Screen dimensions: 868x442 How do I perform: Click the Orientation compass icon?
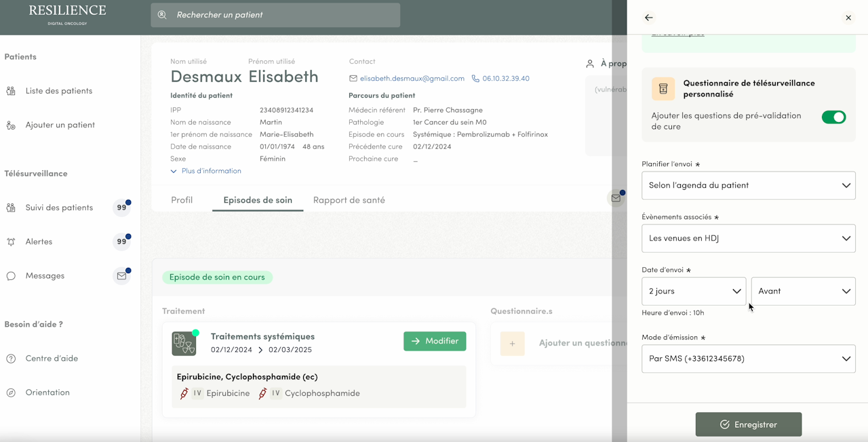11,393
